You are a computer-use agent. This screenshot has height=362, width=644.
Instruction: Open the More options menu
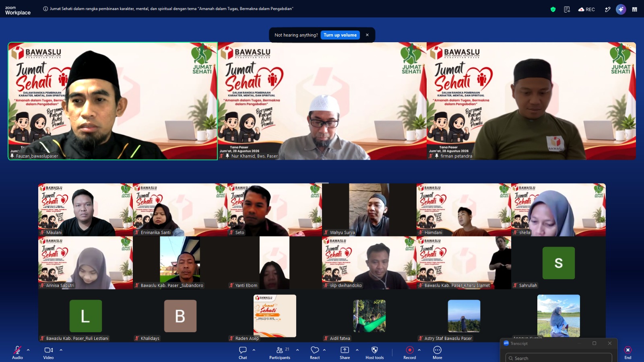coord(438,352)
